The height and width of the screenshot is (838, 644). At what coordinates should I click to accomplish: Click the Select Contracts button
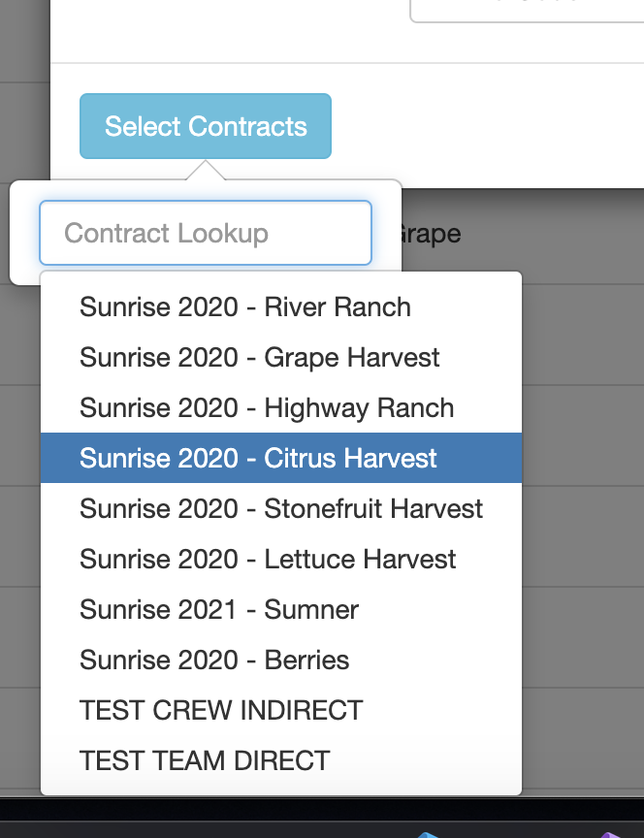[206, 126]
